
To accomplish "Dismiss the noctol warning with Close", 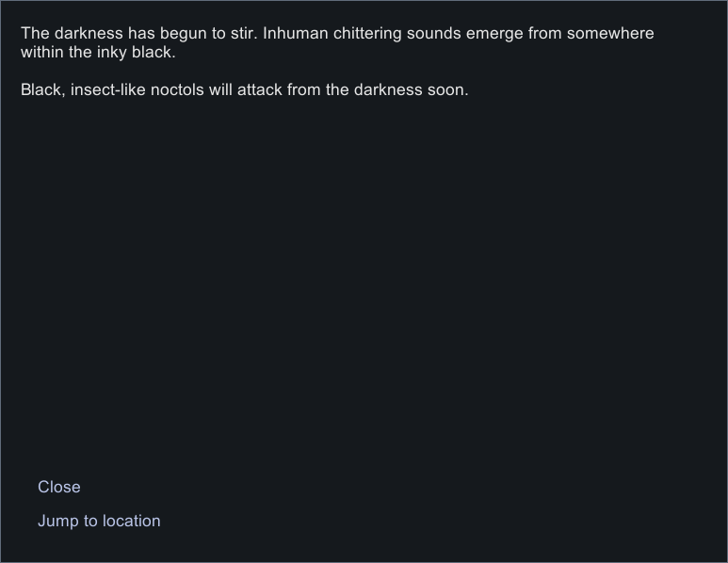I will coord(59,487).
